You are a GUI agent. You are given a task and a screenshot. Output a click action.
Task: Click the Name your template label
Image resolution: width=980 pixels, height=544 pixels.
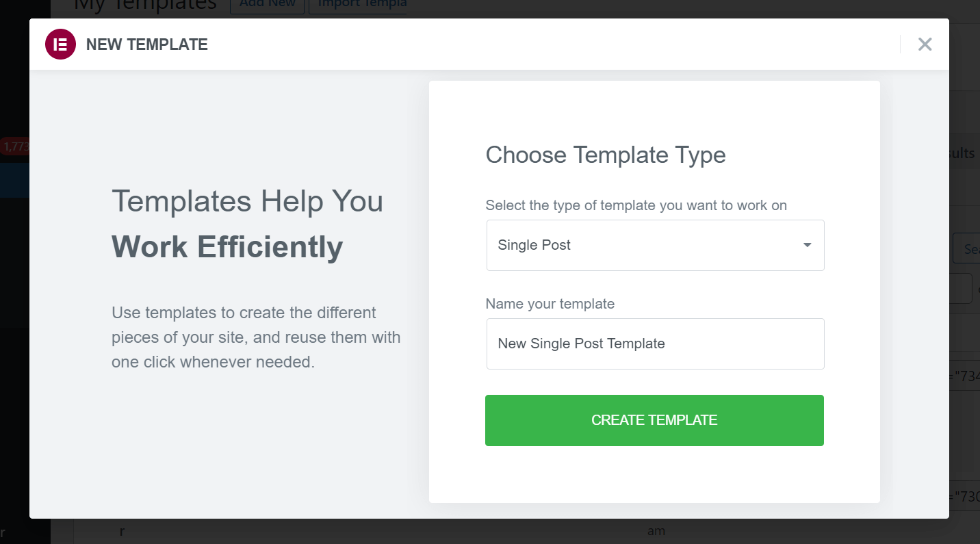click(550, 304)
